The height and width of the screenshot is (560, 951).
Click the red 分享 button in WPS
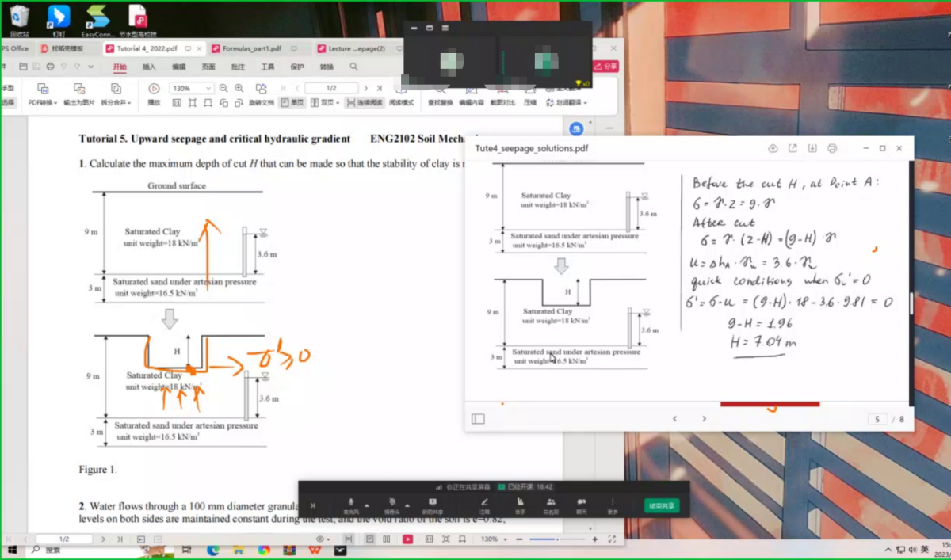click(x=609, y=67)
